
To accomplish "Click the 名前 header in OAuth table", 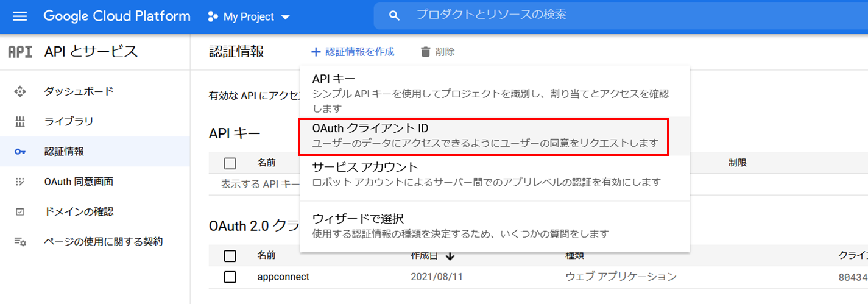I will point(267,255).
